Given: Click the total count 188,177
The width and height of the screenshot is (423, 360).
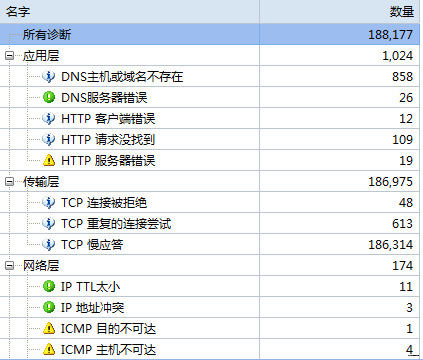Looking at the screenshot, I should (391, 35).
